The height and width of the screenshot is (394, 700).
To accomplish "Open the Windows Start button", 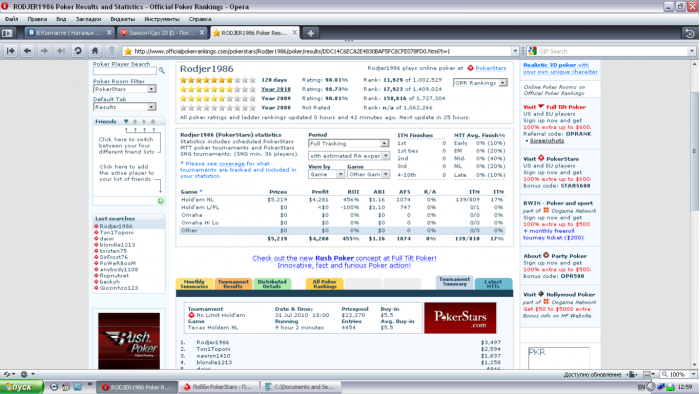I will point(21,387).
